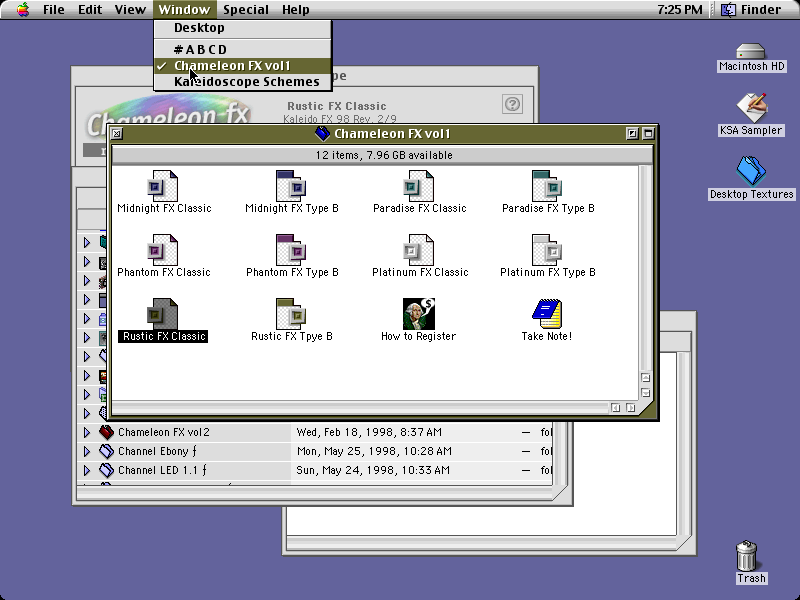This screenshot has height=600, width=800.
Task: Click the KSA Sampler desktop icon
Action: (x=751, y=108)
